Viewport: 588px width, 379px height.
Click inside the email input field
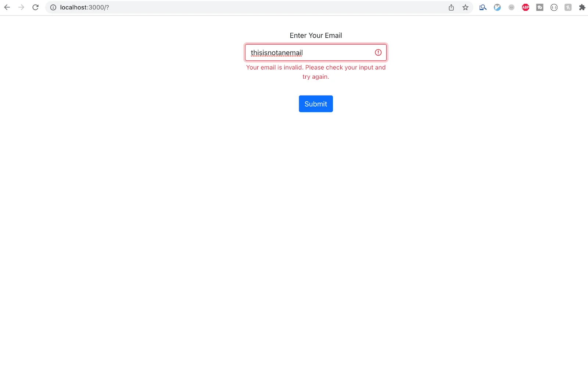point(315,52)
